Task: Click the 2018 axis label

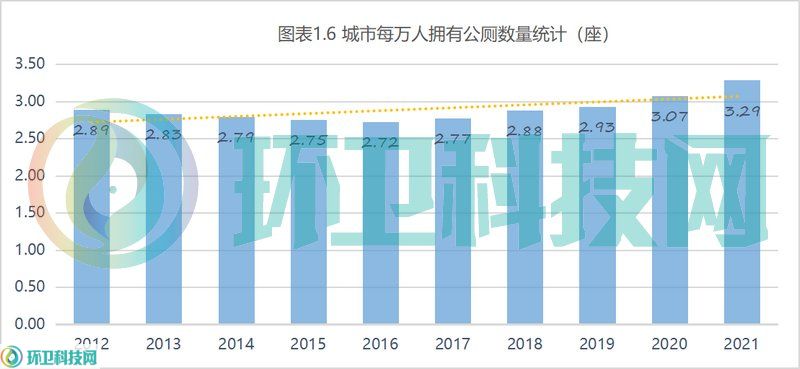Action: (525, 344)
